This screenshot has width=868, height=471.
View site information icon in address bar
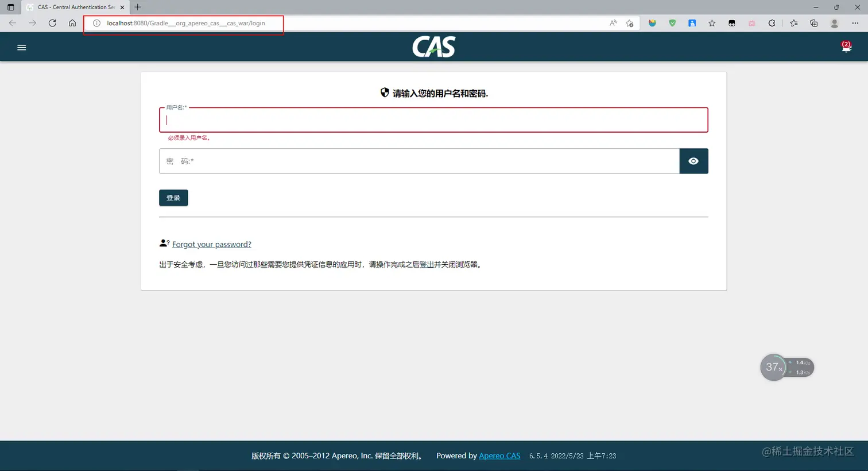(96, 23)
